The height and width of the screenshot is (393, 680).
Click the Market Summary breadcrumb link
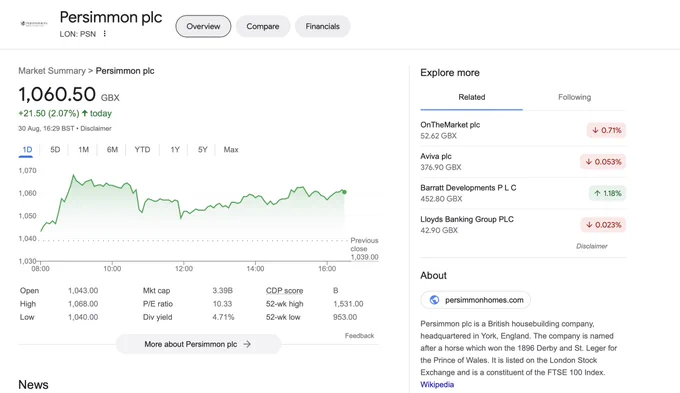point(52,71)
